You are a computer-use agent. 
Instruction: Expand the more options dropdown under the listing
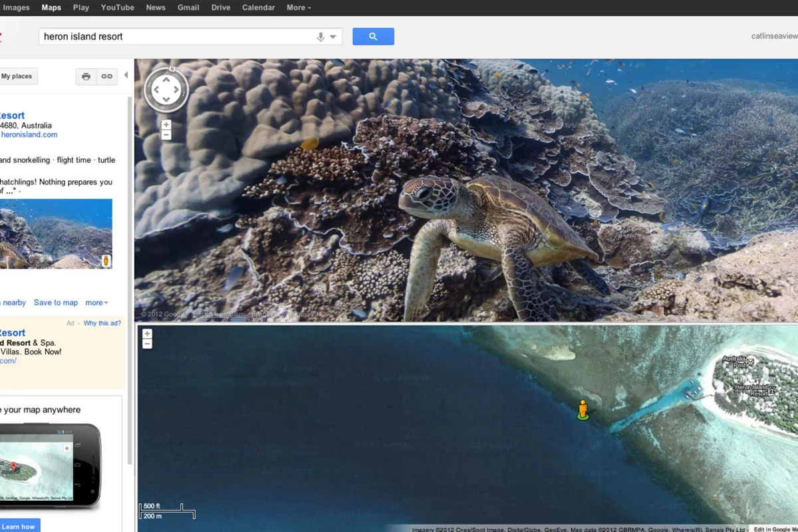click(96, 303)
